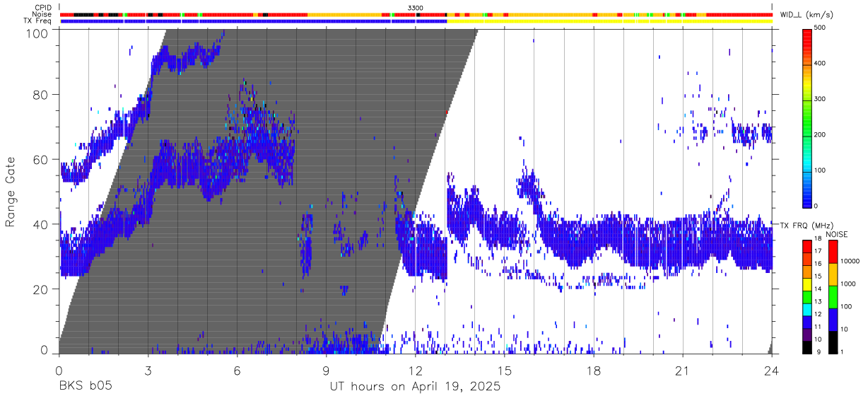Click the '15' hour tick on time axis
Image resolution: width=868 pixels, height=401 pixels.
tap(504, 372)
